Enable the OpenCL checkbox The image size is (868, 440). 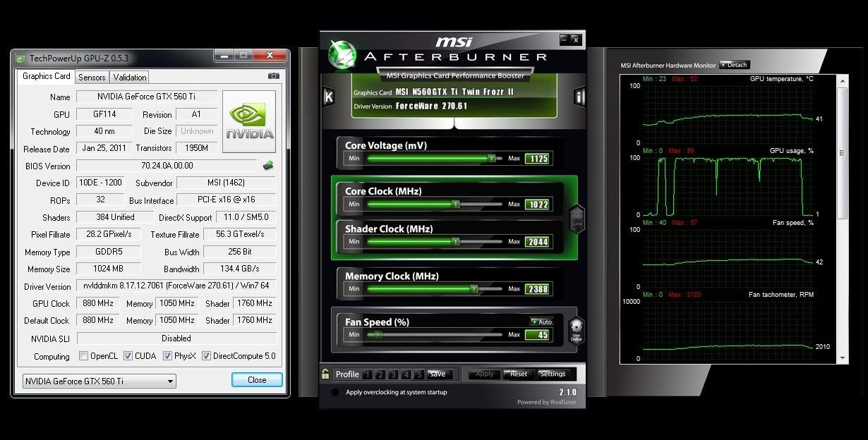point(84,356)
